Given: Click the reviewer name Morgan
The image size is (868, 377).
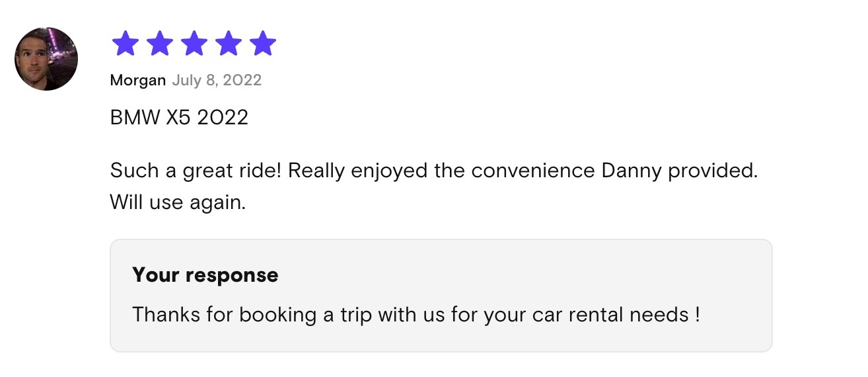Looking at the screenshot, I should click(x=137, y=81).
